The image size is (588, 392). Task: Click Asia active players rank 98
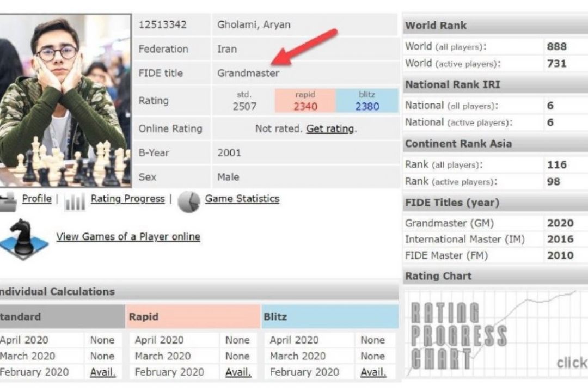[x=554, y=181]
